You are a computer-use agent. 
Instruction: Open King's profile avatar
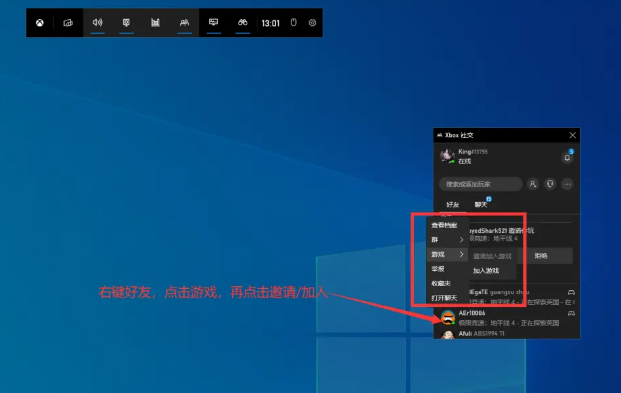tap(447, 155)
